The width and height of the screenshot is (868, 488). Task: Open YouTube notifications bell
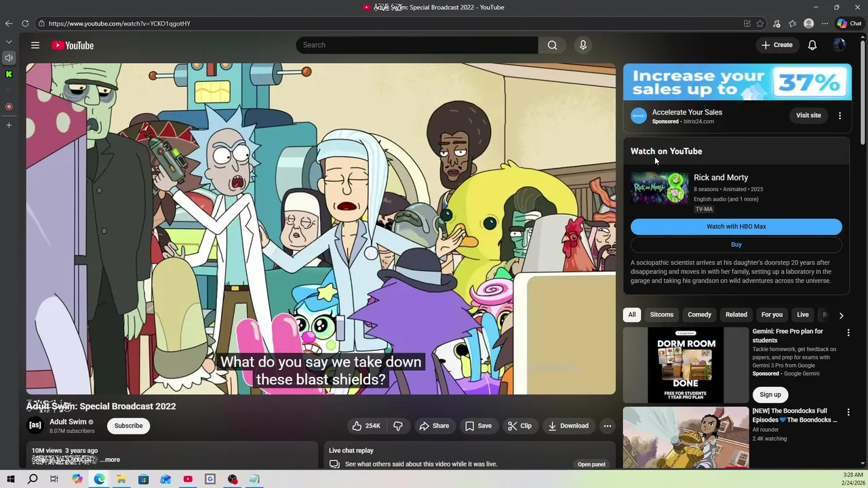click(812, 45)
